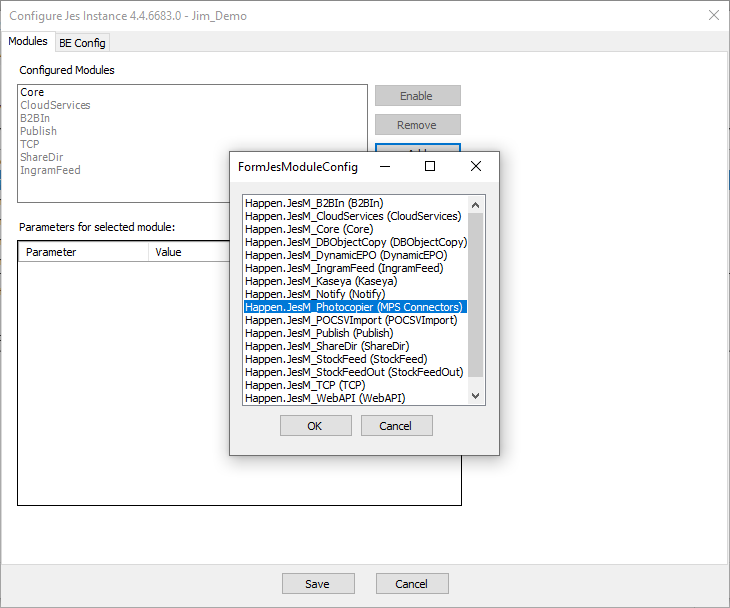Click the Parameter column header
The image size is (730, 608).
click(x=83, y=252)
